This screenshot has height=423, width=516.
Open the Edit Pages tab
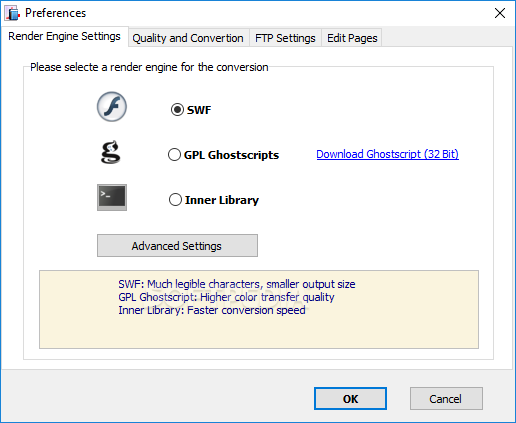pos(352,38)
